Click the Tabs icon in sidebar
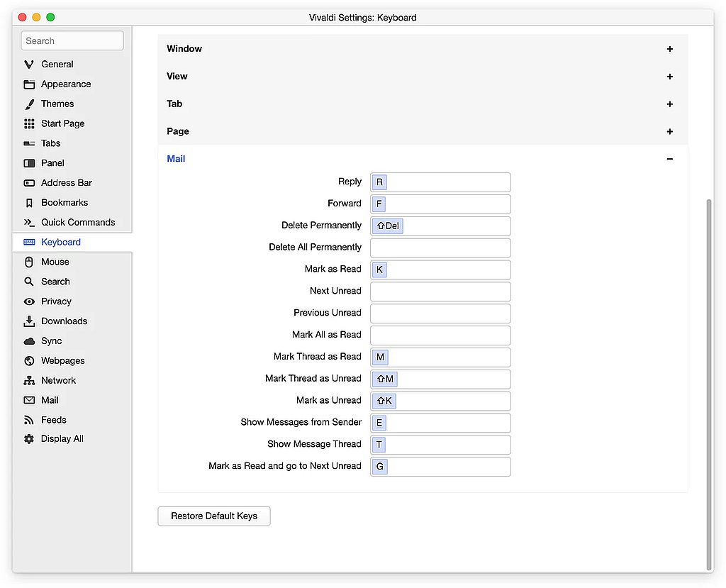 (29, 144)
